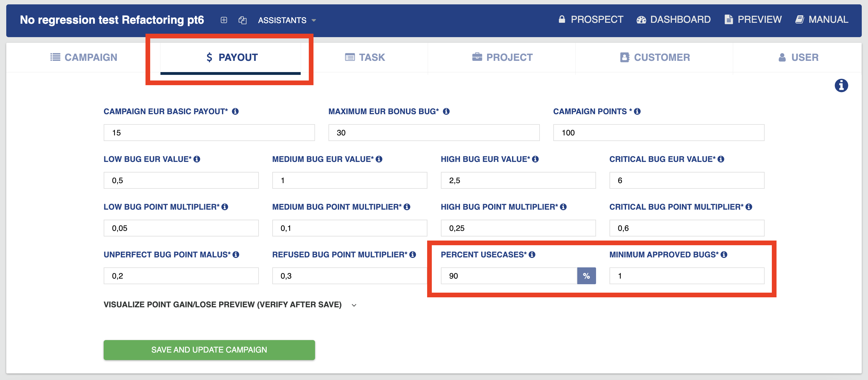This screenshot has height=380, width=868.
Task: Click the duplicate campaign copy icon
Action: click(x=243, y=20)
